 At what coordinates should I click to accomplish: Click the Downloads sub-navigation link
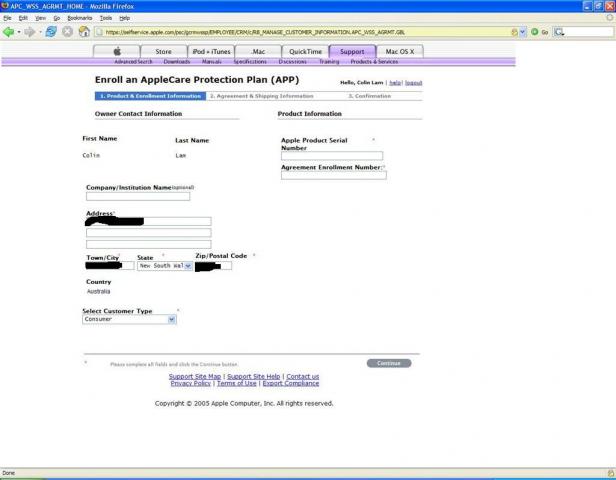pyautogui.click(x=177, y=62)
